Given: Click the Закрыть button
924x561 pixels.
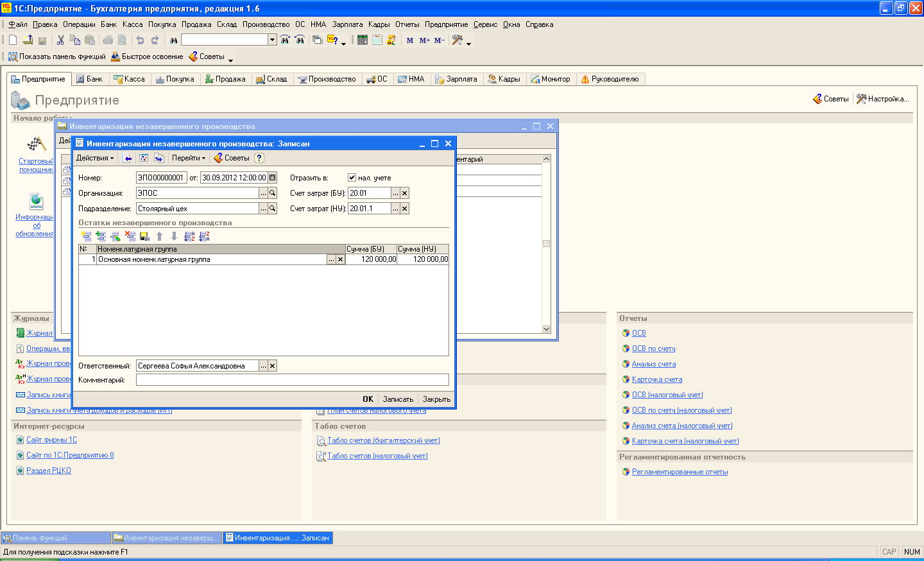Looking at the screenshot, I should coord(436,399).
